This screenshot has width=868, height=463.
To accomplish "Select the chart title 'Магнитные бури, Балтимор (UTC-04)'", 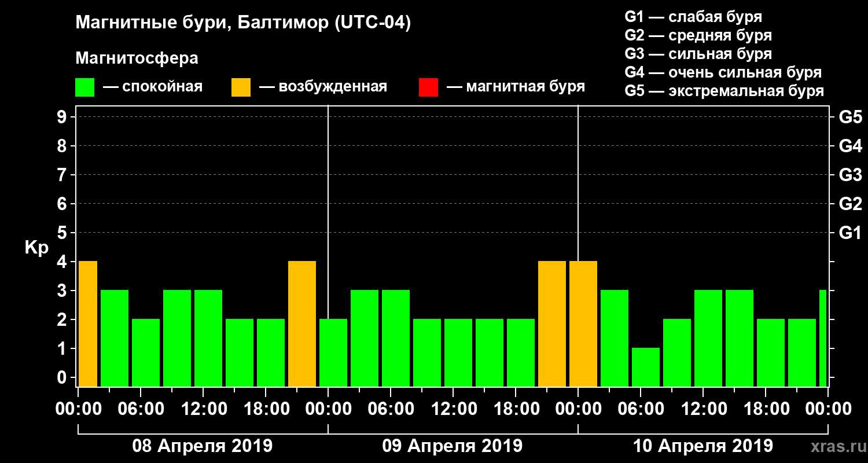I will point(243,24).
